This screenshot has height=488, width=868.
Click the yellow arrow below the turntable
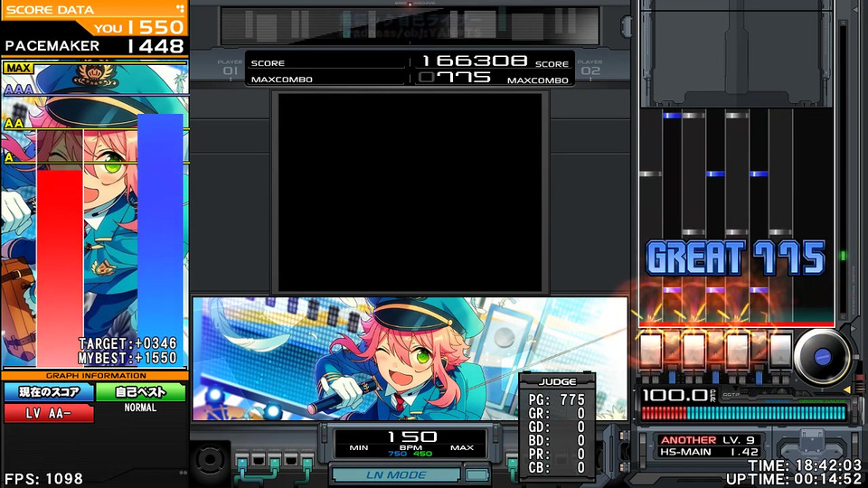[x=846, y=390]
